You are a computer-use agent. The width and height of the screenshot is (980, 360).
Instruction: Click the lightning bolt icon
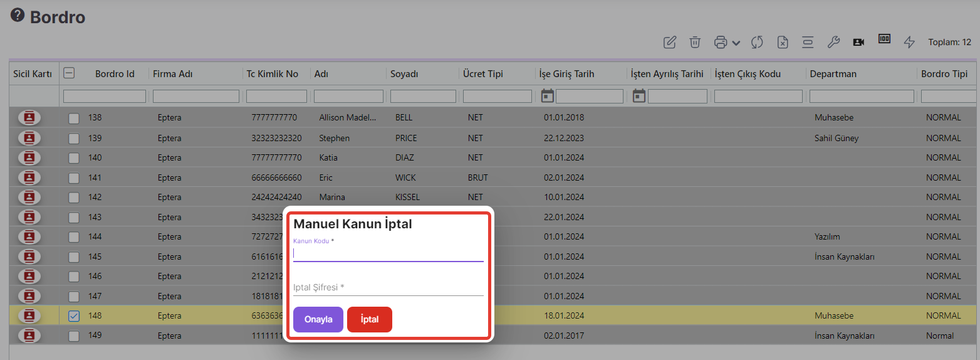pos(909,42)
